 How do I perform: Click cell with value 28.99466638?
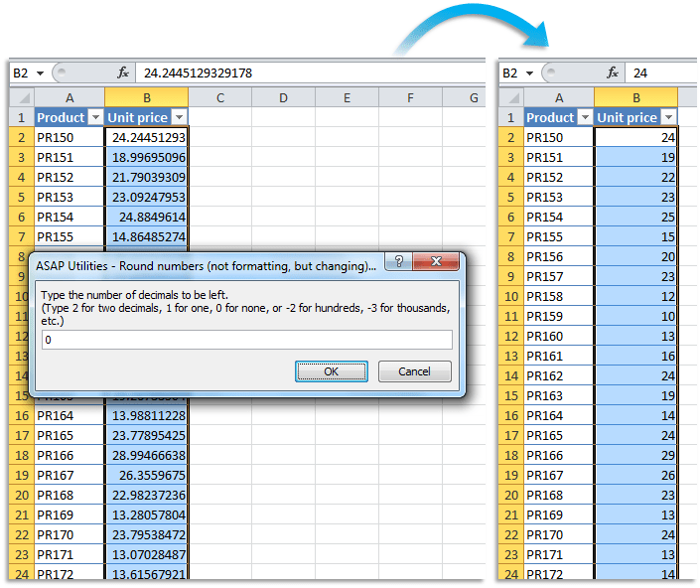[x=146, y=455]
